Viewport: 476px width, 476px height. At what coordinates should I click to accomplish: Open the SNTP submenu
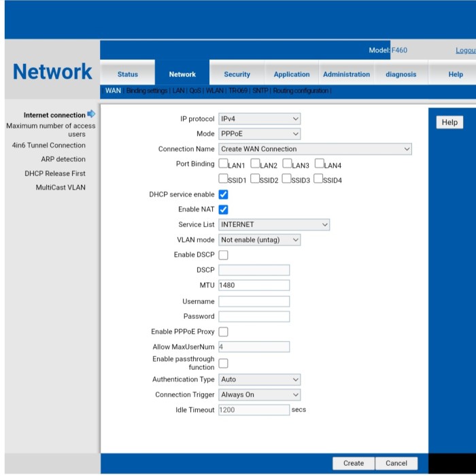[x=260, y=90]
